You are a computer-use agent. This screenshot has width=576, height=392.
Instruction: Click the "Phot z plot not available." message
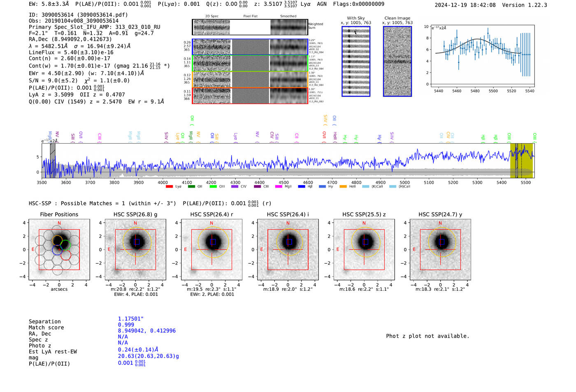[427, 336]
